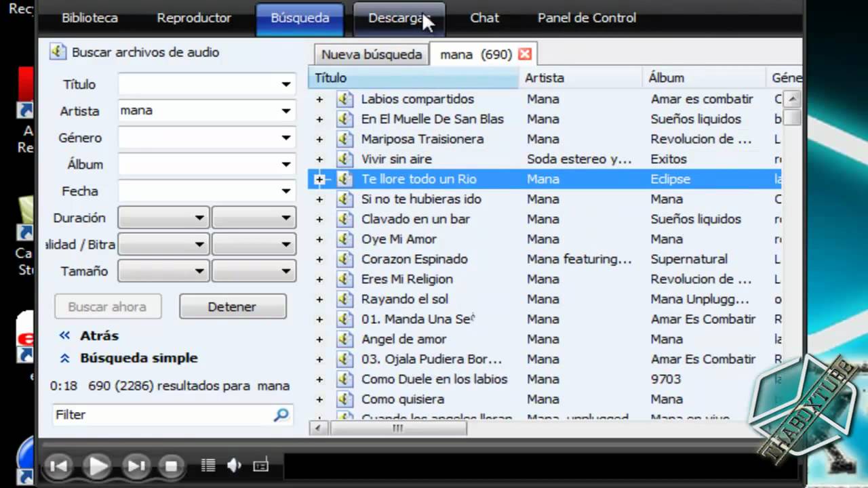This screenshot has height=488, width=868.
Task: Open the Fecha dropdown
Action: [x=286, y=191]
